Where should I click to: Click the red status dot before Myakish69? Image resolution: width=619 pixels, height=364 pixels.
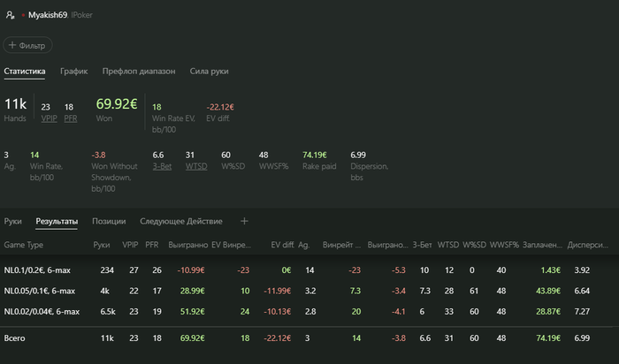(x=23, y=16)
